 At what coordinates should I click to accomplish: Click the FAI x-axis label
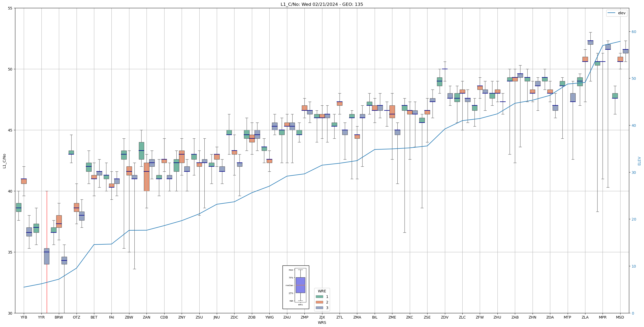tap(111, 317)
